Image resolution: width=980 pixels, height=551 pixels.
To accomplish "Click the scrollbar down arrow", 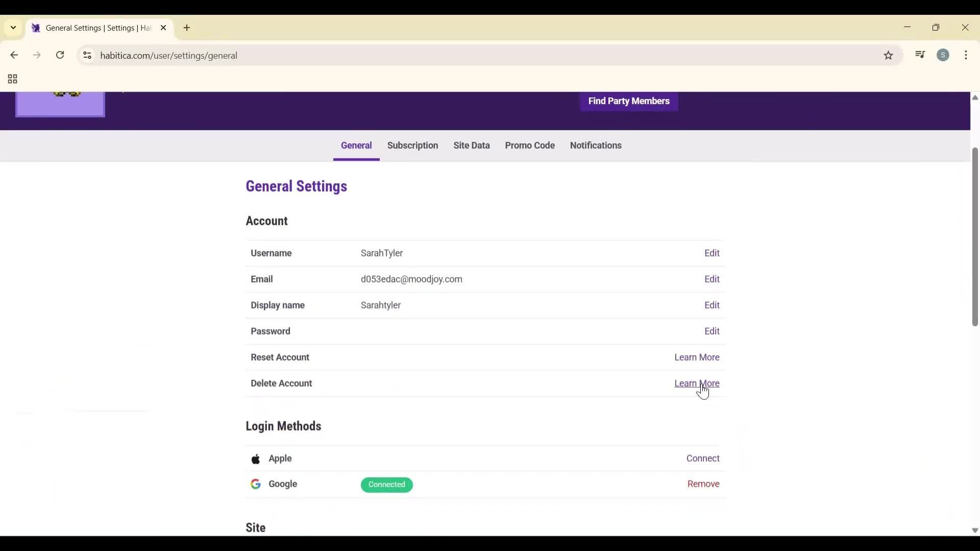I will (974, 531).
